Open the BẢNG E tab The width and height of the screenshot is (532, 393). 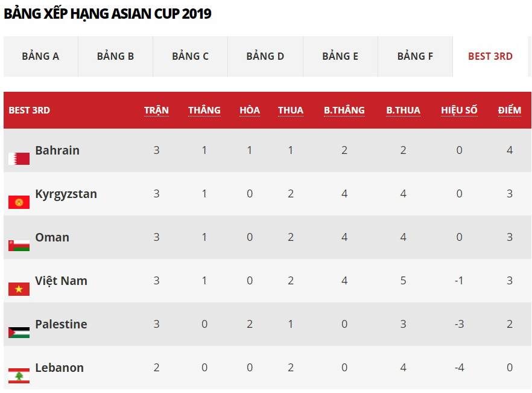pyautogui.click(x=340, y=56)
